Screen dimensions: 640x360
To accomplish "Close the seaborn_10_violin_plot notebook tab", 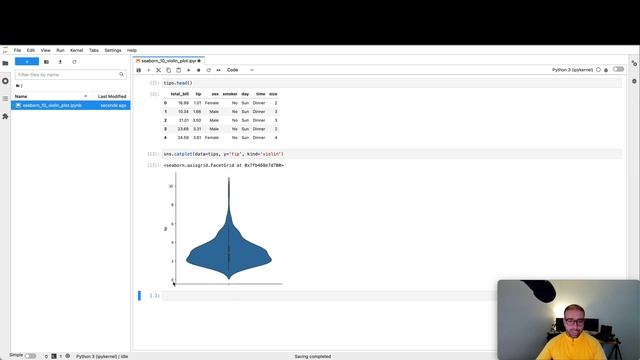I will 199,61.
